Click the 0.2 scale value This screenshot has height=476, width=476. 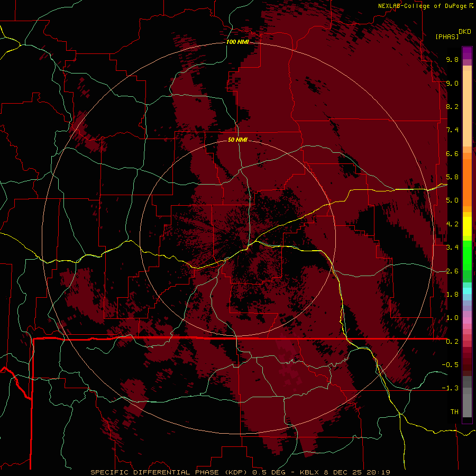(452, 342)
